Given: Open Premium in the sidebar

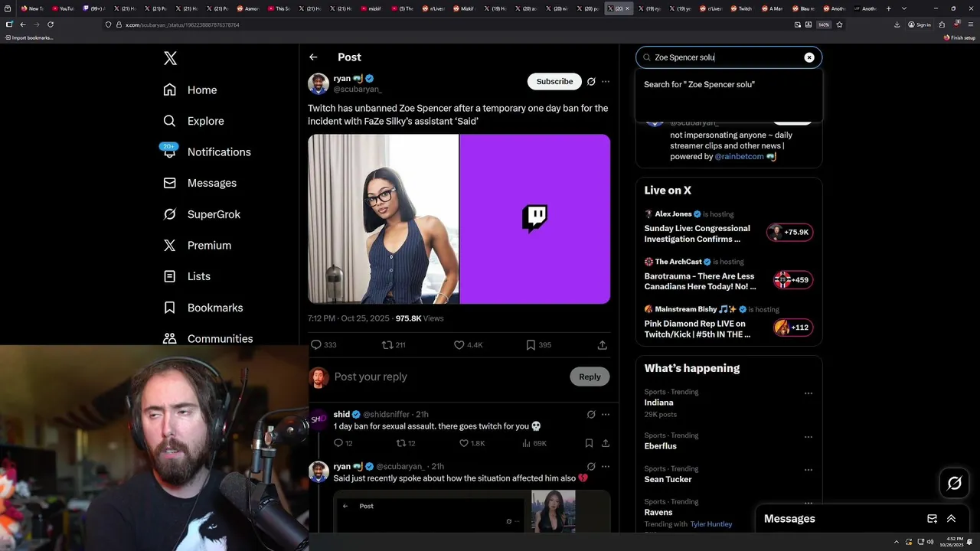Looking at the screenshot, I should click(198, 245).
